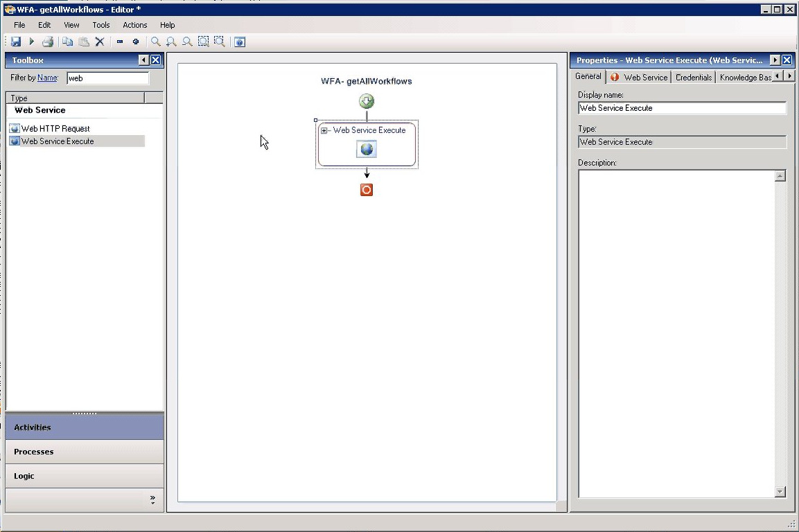799x532 pixels.
Task: Zoom to selection icon, last magnifier
Action: (220, 42)
